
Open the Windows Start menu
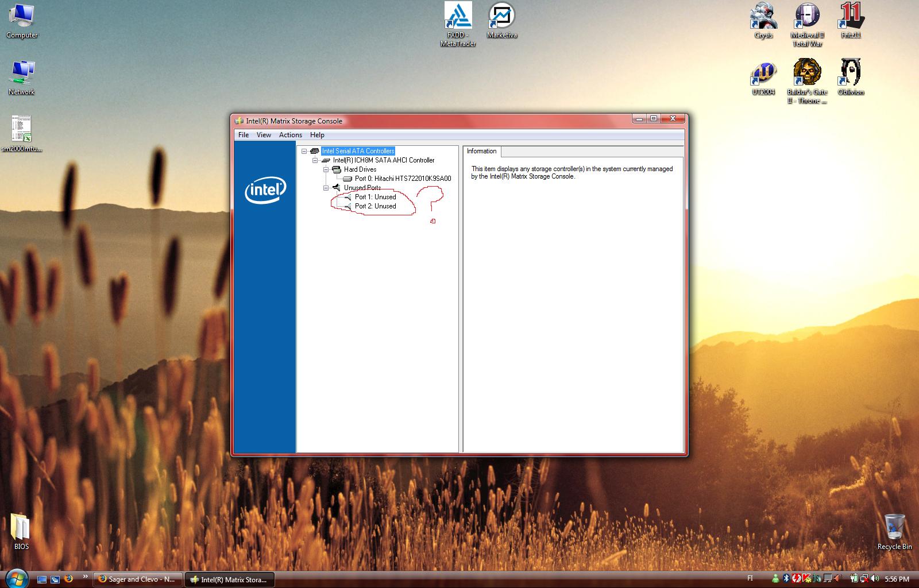[x=16, y=578]
